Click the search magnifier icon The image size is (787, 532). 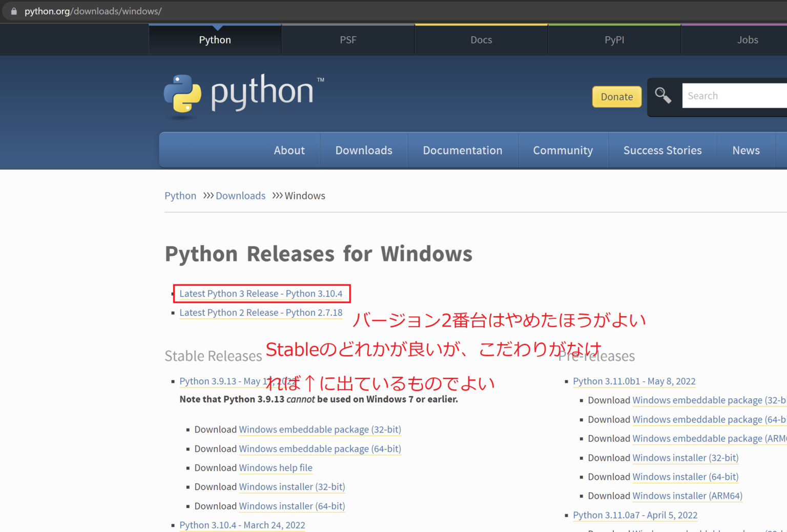663,95
